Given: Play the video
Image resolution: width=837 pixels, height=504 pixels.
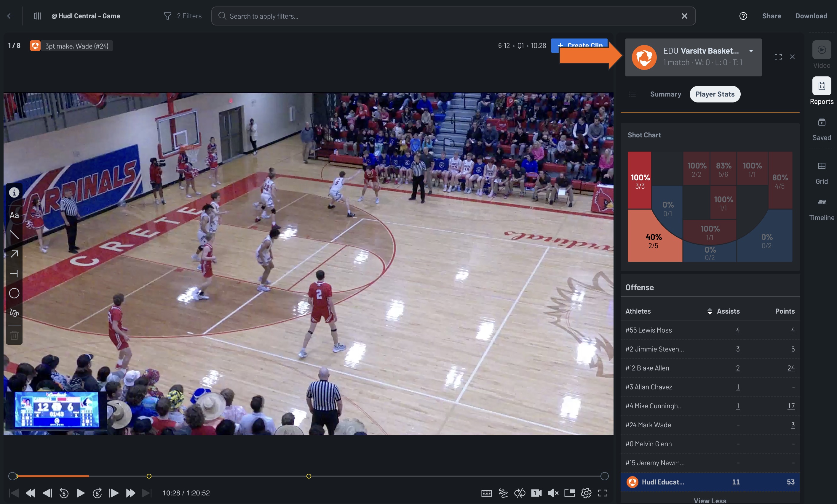Looking at the screenshot, I should click(x=81, y=493).
